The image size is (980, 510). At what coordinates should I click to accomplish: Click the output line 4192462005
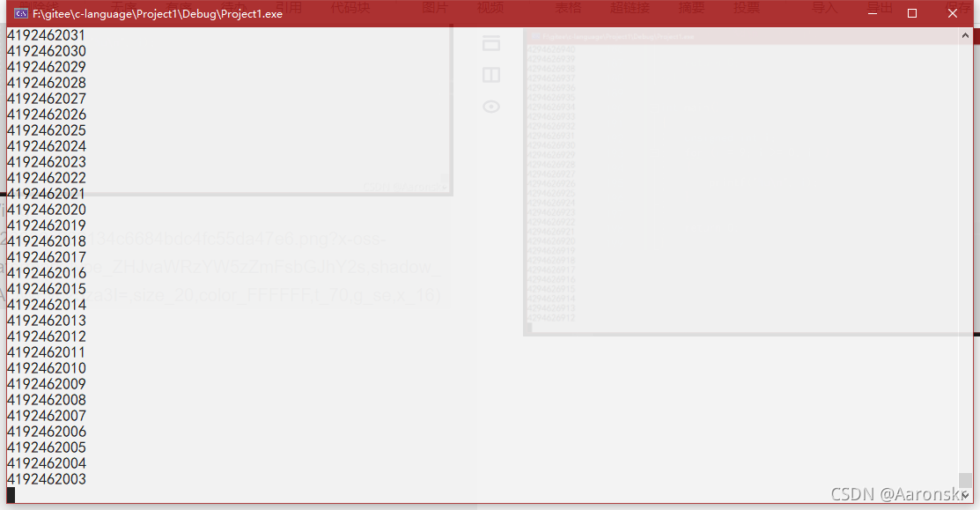click(47, 447)
